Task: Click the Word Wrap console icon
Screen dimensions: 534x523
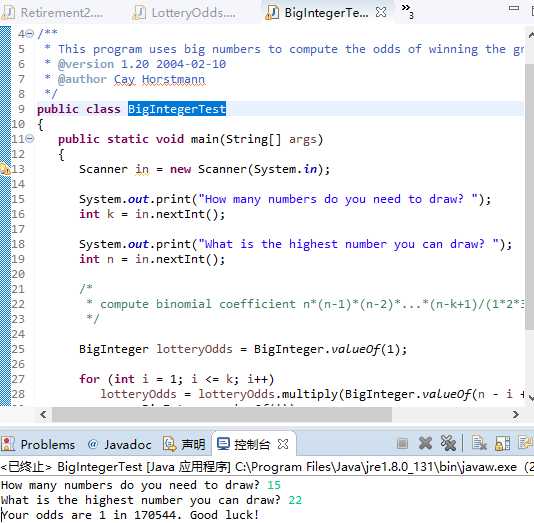Action: 525,443
